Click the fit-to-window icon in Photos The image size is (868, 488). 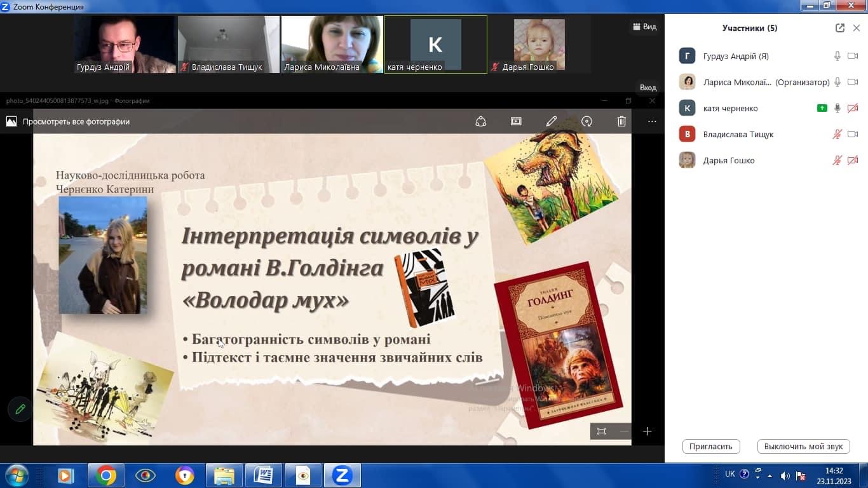click(601, 431)
